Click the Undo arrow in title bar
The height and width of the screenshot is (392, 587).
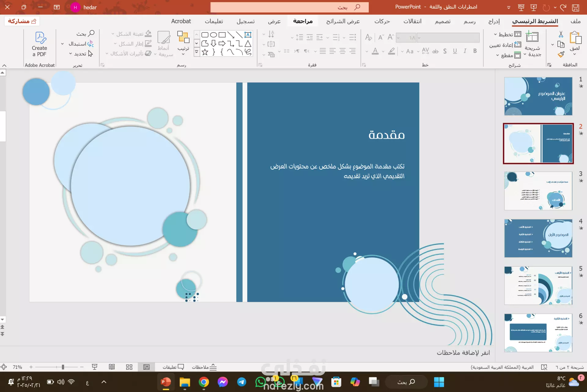click(563, 7)
